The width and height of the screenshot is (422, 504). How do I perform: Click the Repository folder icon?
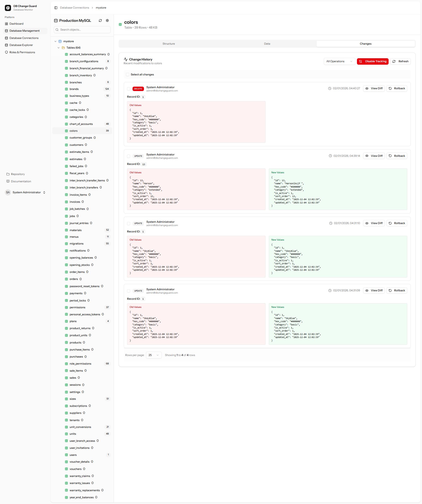(x=8, y=174)
